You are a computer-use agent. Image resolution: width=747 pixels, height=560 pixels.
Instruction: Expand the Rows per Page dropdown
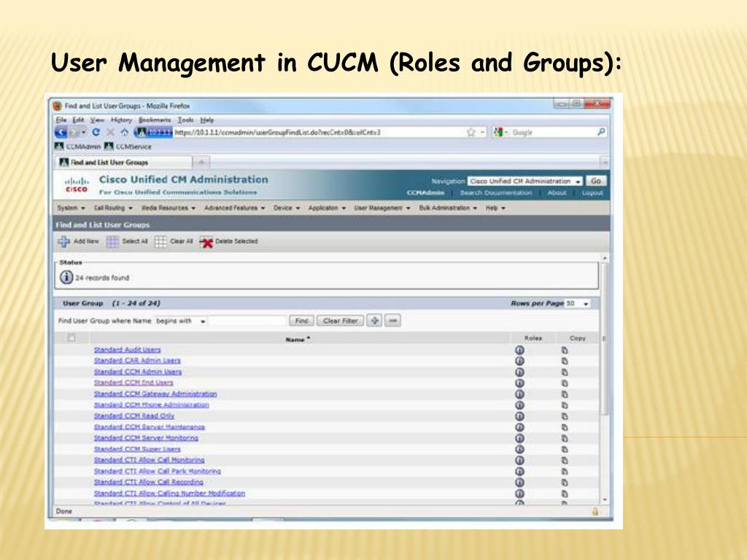pyautogui.click(x=578, y=303)
